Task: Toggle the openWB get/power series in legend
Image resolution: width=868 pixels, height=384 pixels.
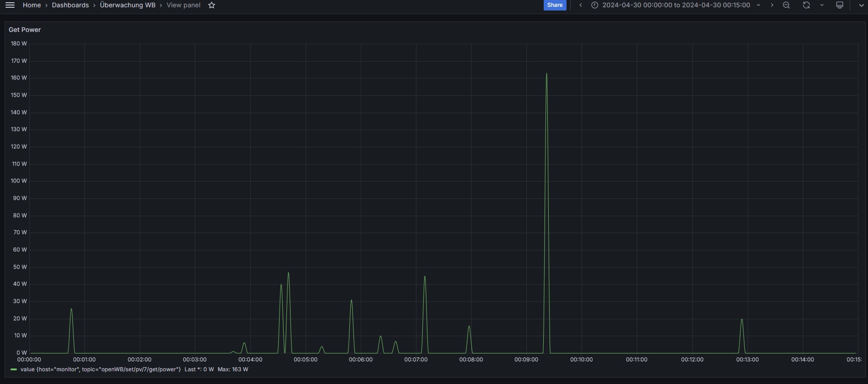Action: tap(100, 369)
